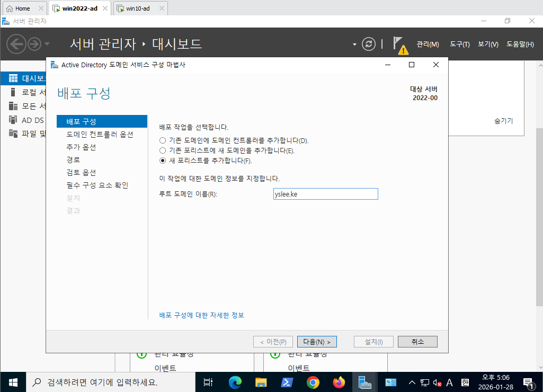Show hidden tray icons chevron

coord(412,382)
